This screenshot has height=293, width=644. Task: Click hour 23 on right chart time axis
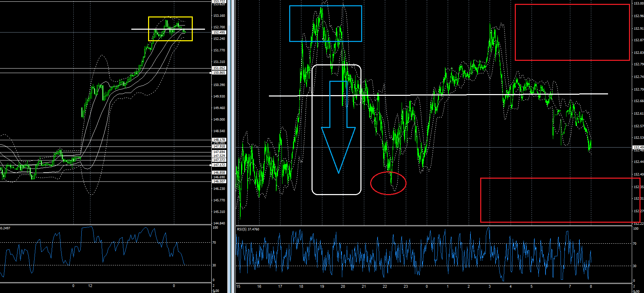click(406, 286)
